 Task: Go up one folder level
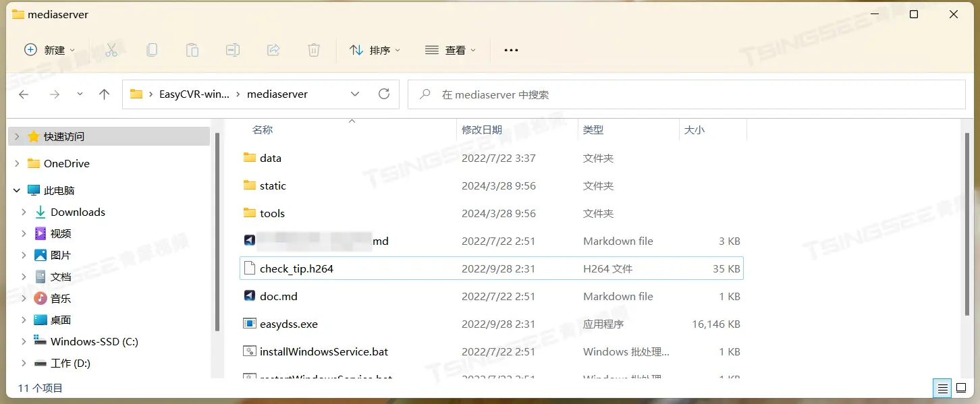(104, 94)
